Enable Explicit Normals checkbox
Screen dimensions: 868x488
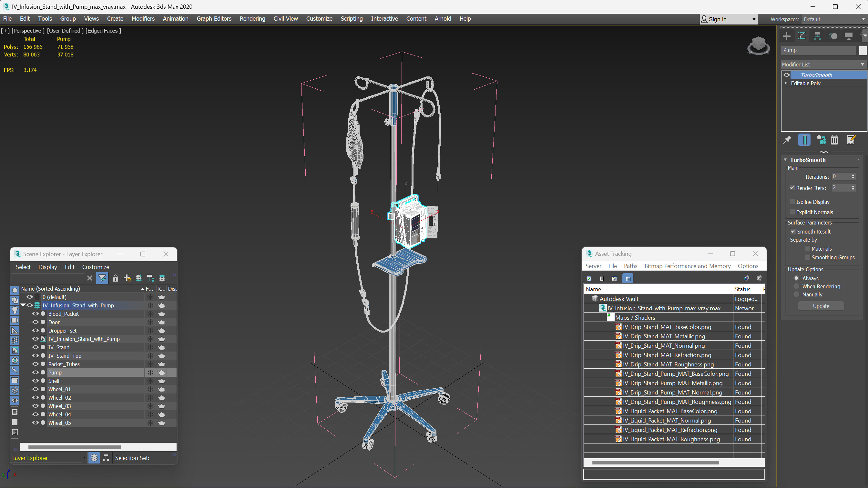point(792,212)
